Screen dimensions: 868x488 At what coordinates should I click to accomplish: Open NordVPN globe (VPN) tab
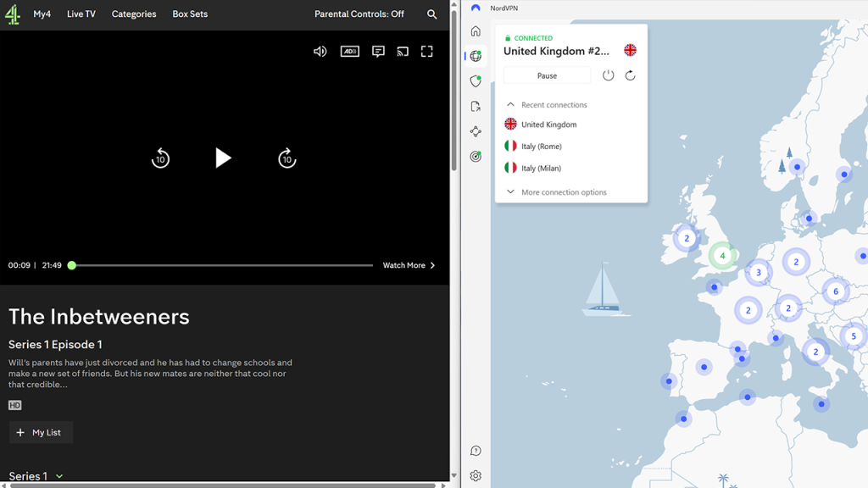tap(476, 56)
